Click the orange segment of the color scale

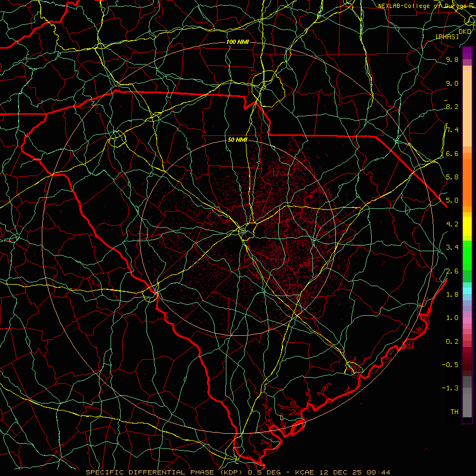[467, 182]
